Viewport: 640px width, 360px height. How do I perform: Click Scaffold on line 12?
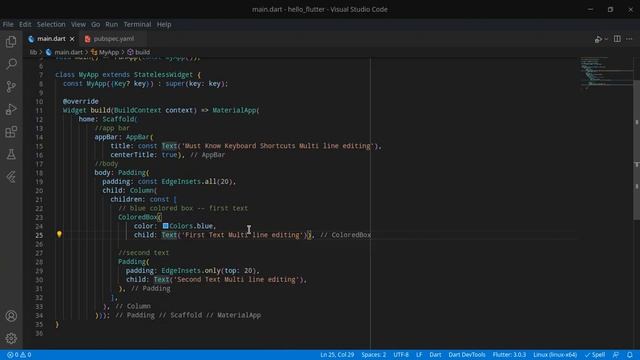(x=118, y=119)
